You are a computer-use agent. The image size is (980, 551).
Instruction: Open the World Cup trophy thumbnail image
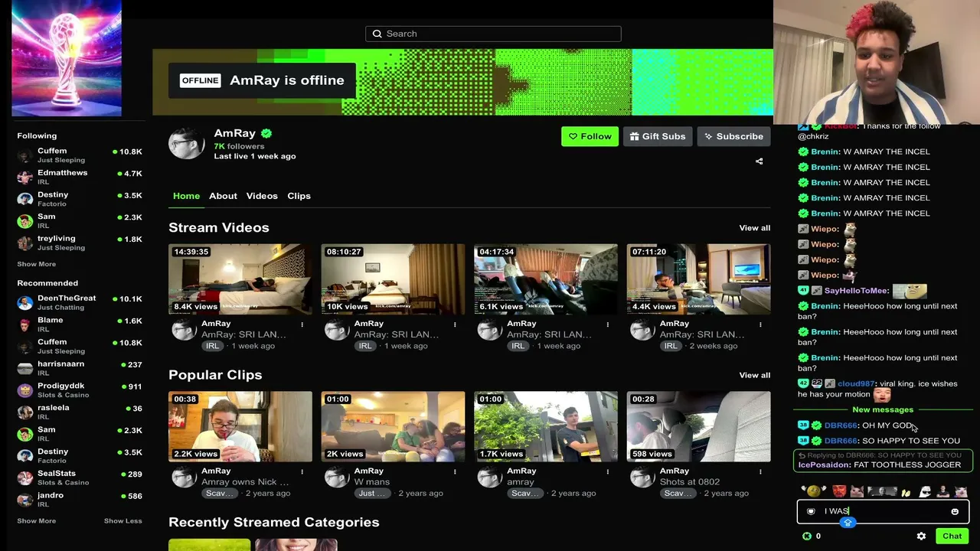pos(67,58)
